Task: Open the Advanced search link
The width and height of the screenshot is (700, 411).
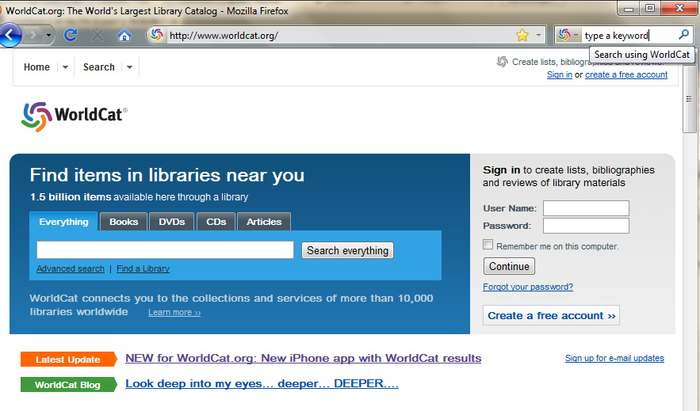Action: (x=71, y=269)
